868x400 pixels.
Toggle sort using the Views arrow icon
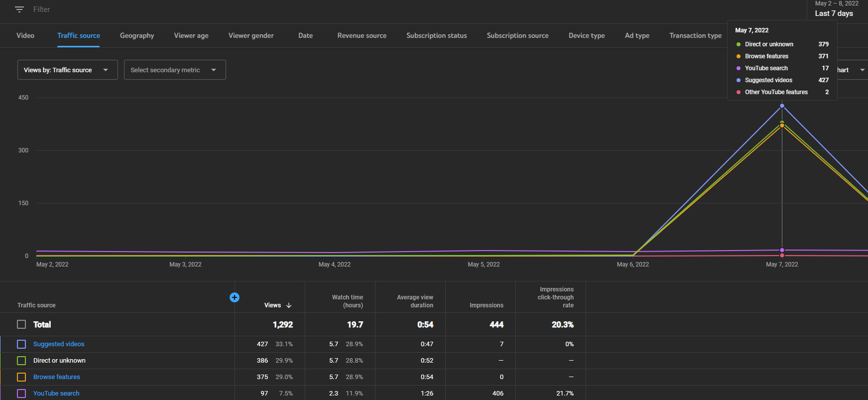click(289, 305)
